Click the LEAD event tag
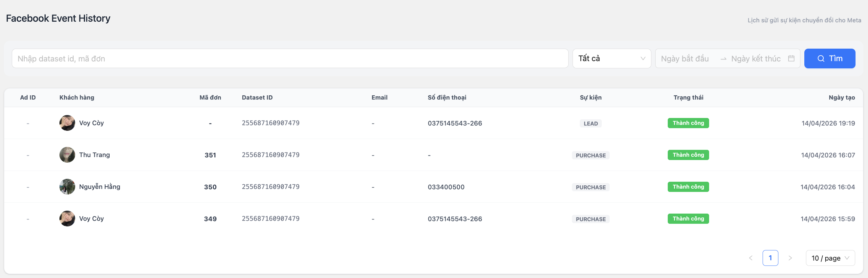The image size is (868, 278). (590, 124)
